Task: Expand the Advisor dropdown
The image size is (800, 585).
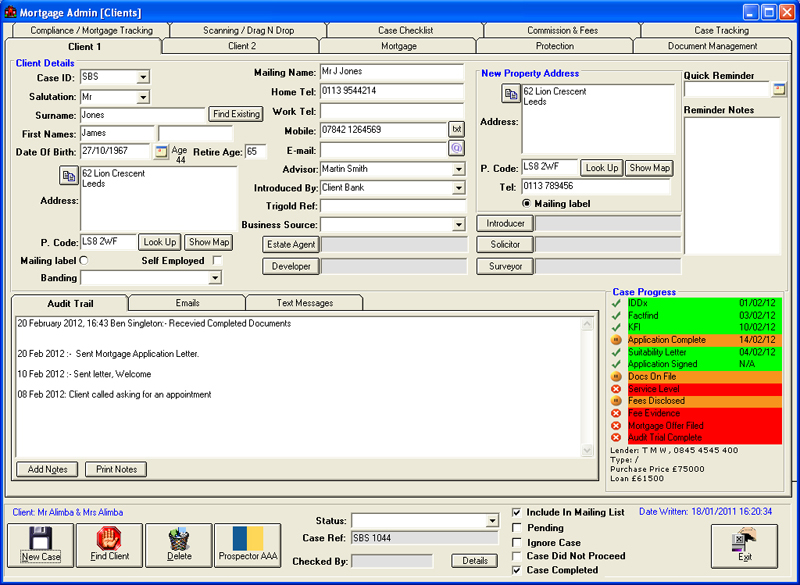Action: tap(459, 169)
